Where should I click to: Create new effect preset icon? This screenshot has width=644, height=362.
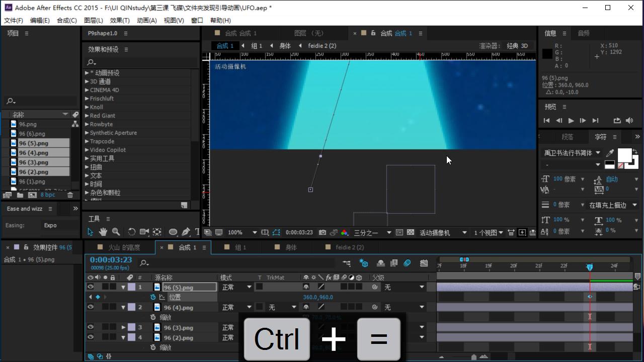coord(184,205)
